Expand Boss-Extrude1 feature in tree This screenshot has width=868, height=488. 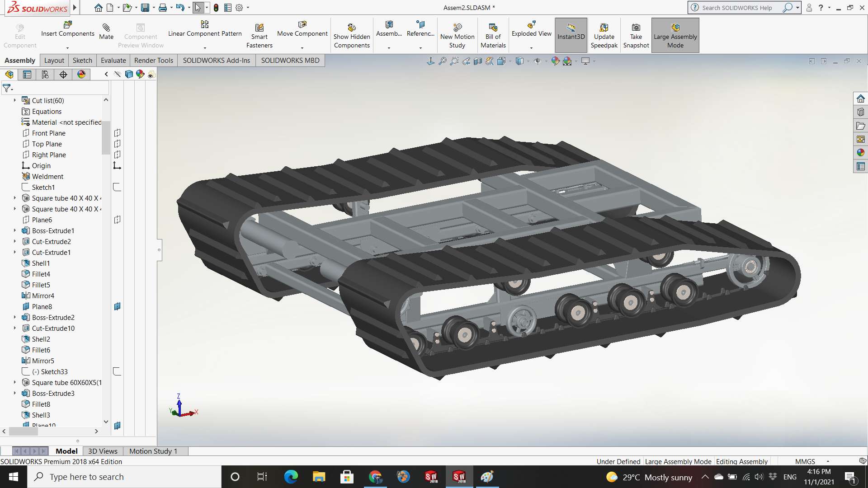(15, 230)
